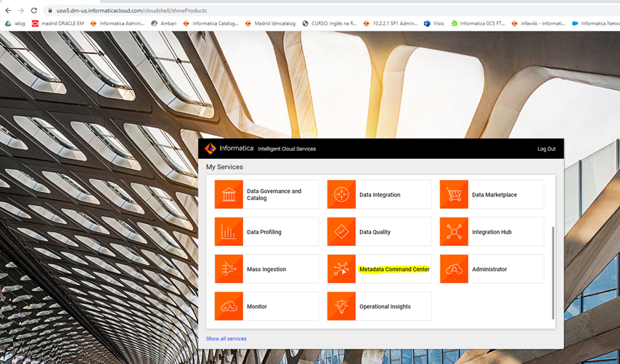Click the Data Quality label
This screenshot has width=620, height=364.
pyautogui.click(x=375, y=232)
